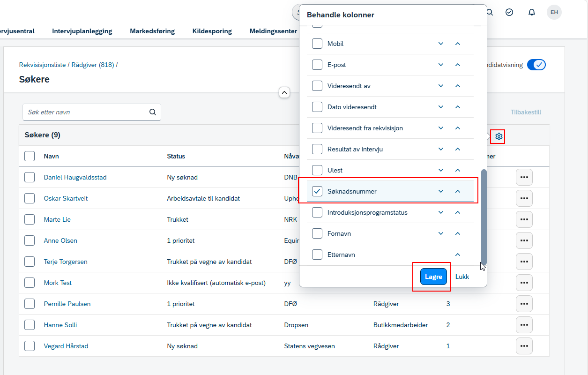Image resolution: width=588 pixels, height=375 pixels.
Task: Move E-post column down with arrow
Action: coord(441,65)
